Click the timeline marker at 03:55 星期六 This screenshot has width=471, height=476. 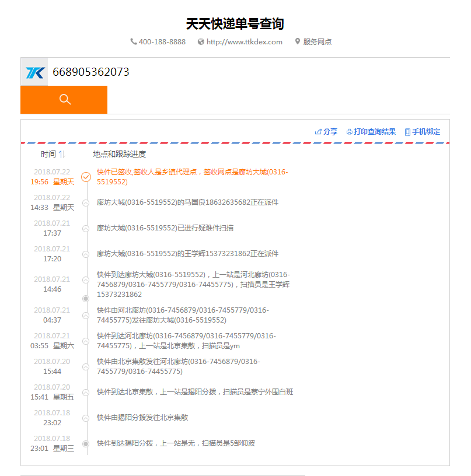pos(86,341)
